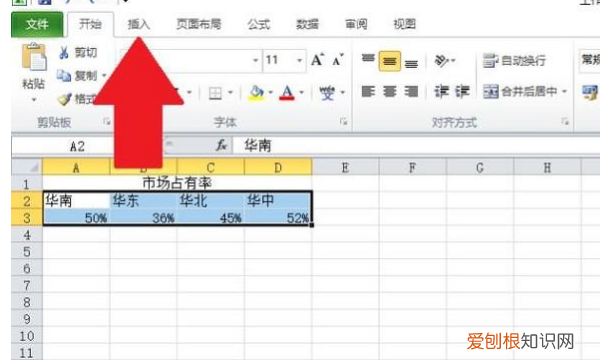This screenshot has height=360, width=600.
Task: Open the 字体 group dialog launcher
Action: pyautogui.click(x=344, y=122)
